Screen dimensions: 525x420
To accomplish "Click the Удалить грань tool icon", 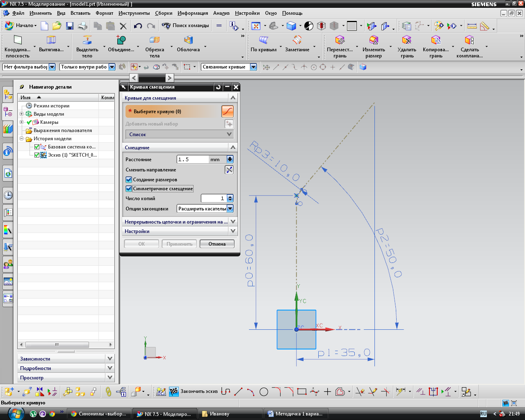I will (x=406, y=40).
